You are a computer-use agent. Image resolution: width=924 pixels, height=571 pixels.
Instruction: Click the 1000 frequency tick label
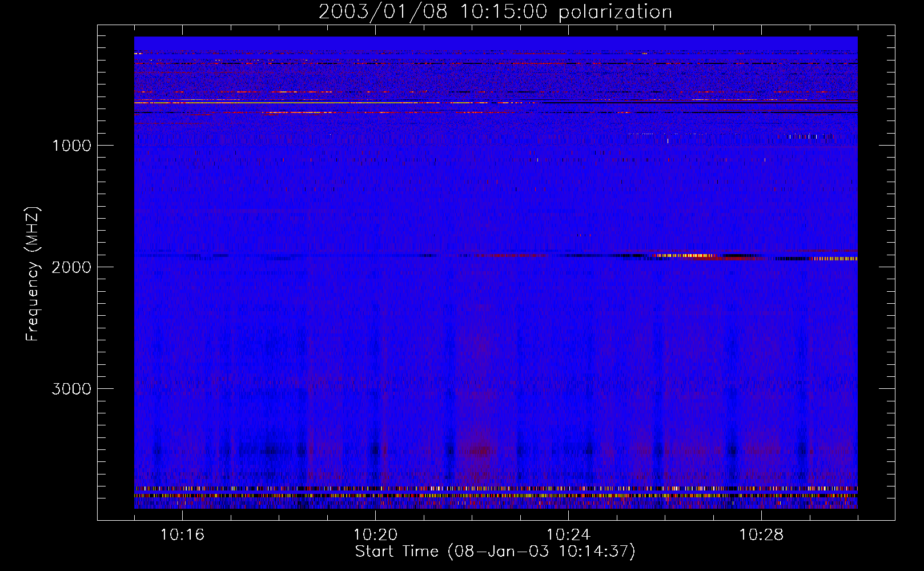tap(71, 146)
